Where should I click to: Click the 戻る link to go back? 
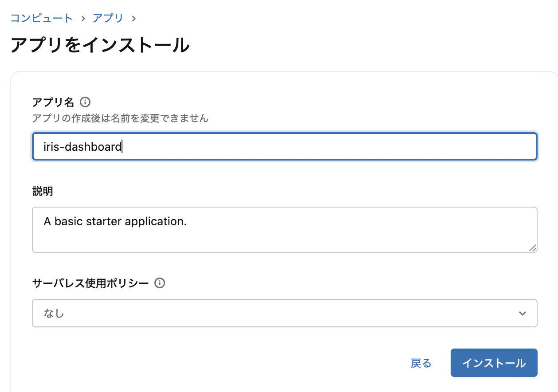coord(420,363)
